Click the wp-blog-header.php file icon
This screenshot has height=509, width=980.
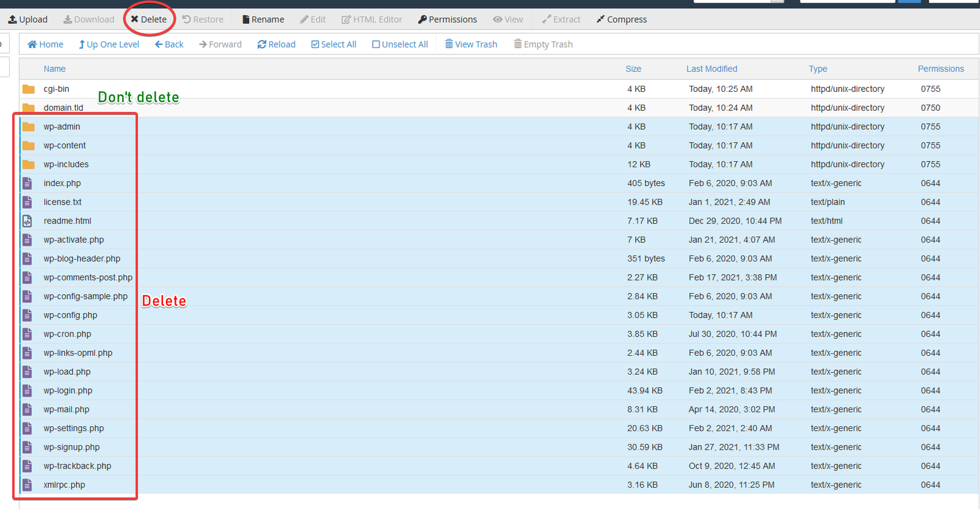(x=28, y=258)
